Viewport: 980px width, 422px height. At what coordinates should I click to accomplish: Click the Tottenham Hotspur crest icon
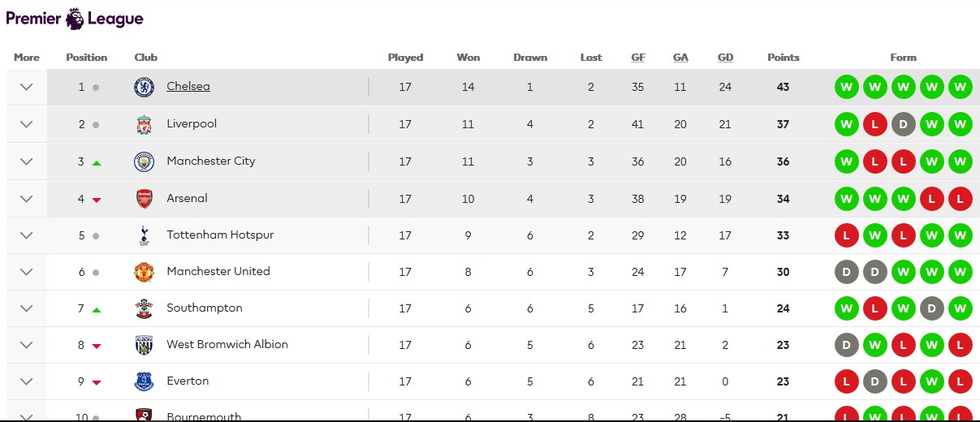pos(144,235)
